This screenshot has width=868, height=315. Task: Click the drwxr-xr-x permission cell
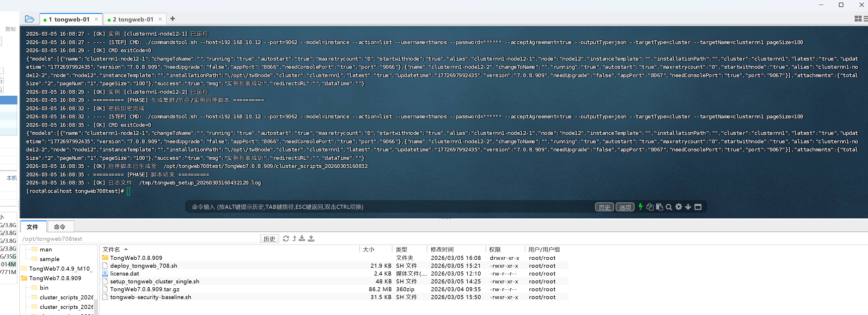(504, 258)
